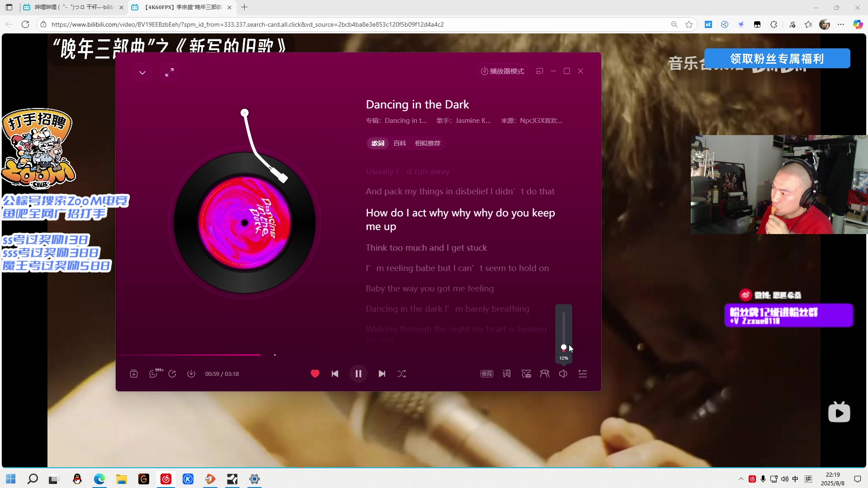
Task: Close the 4K60FPS 李宗盛 tab
Action: click(x=229, y=7)
